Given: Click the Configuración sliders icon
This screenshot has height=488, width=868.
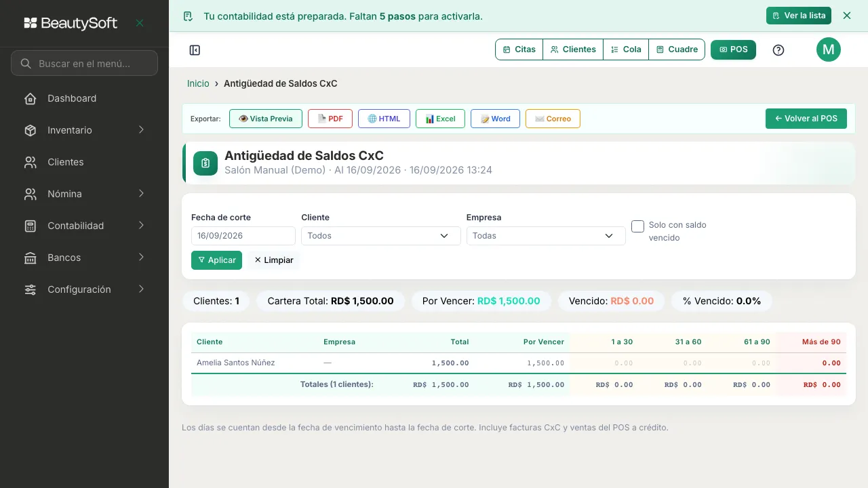Looking at the screenshot, I should (31, 289).
